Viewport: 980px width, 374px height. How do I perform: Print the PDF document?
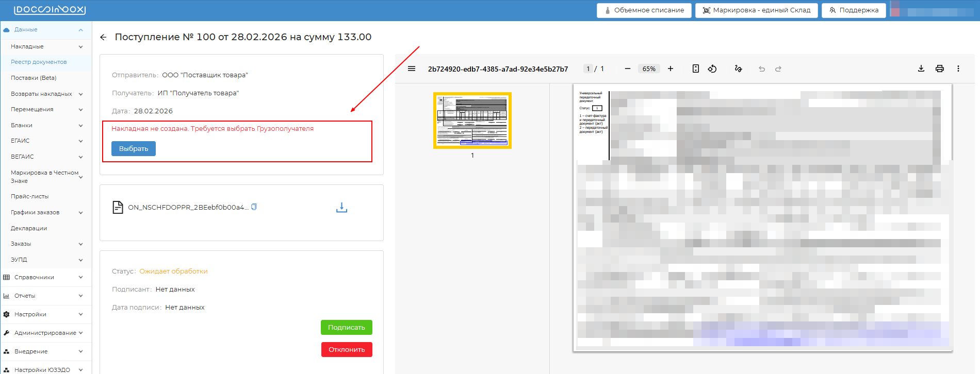pos(940,69)
